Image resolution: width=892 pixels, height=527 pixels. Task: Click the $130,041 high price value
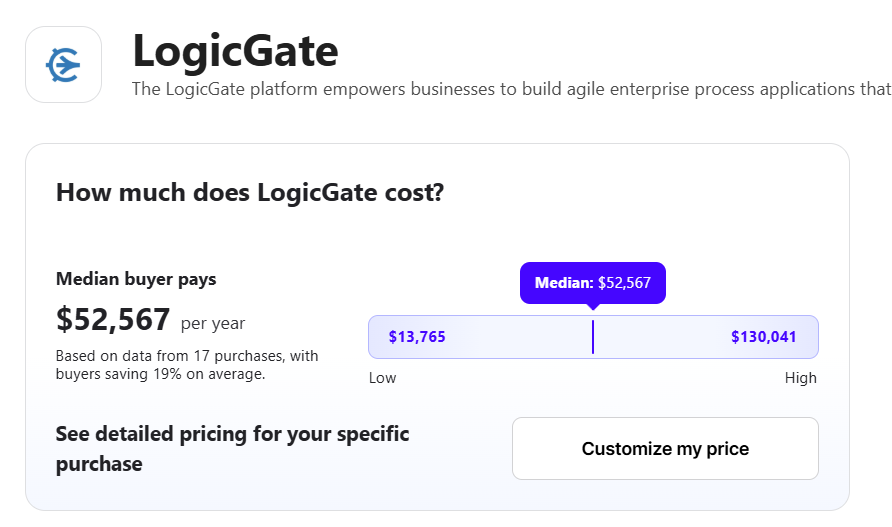(763, 337)
